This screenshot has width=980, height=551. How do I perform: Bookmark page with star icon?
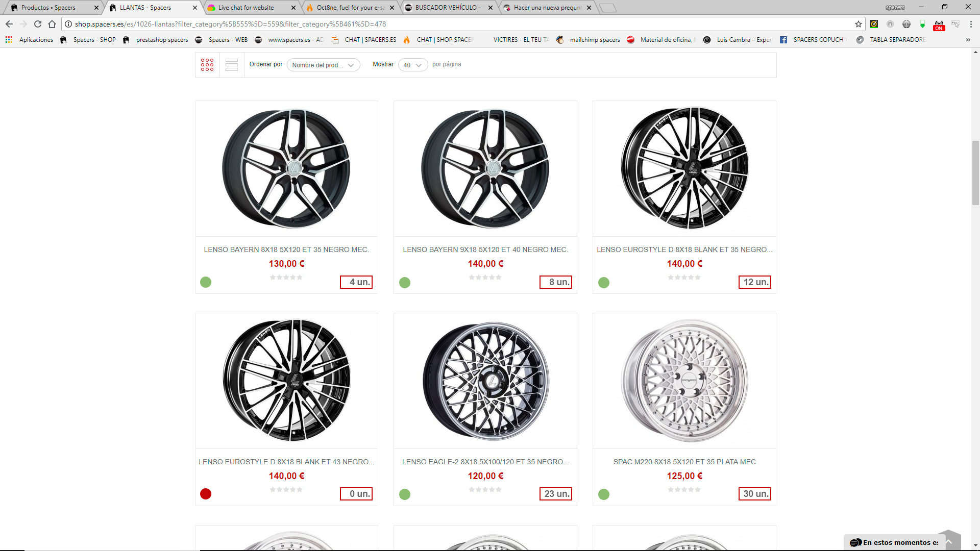859,24
